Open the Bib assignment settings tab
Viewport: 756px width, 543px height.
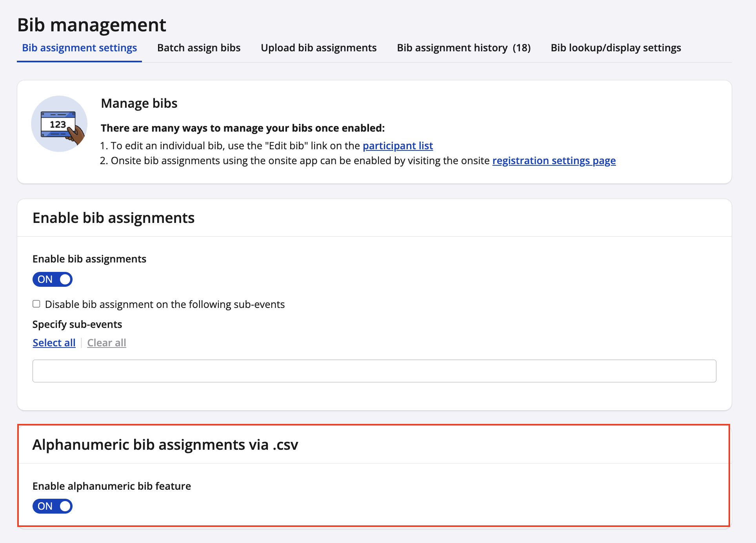point(79,48)
